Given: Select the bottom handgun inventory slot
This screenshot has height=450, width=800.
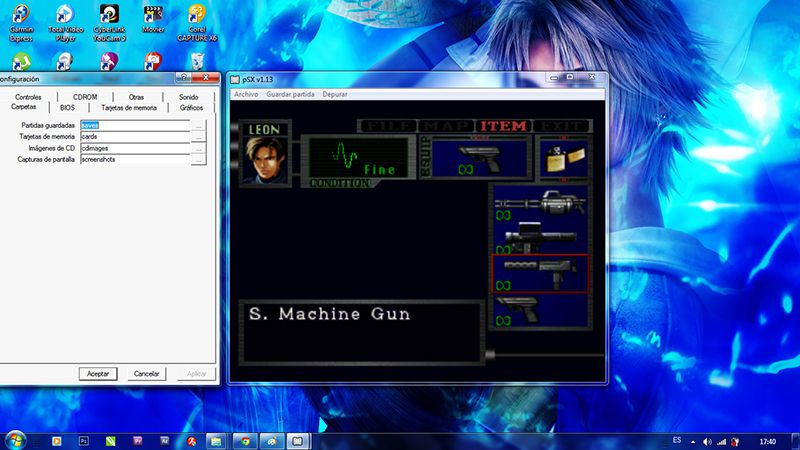Looking at the screenshot, I should coord(540,310).
